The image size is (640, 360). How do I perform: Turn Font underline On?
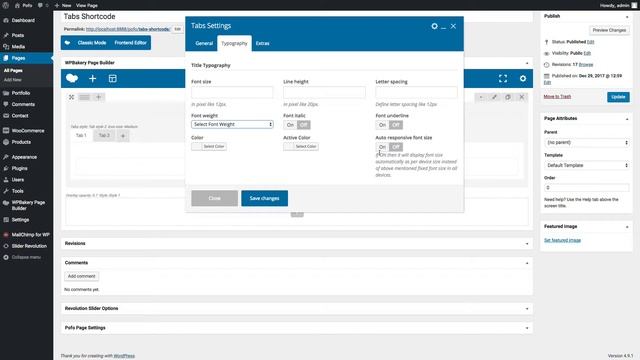point(382,125)
